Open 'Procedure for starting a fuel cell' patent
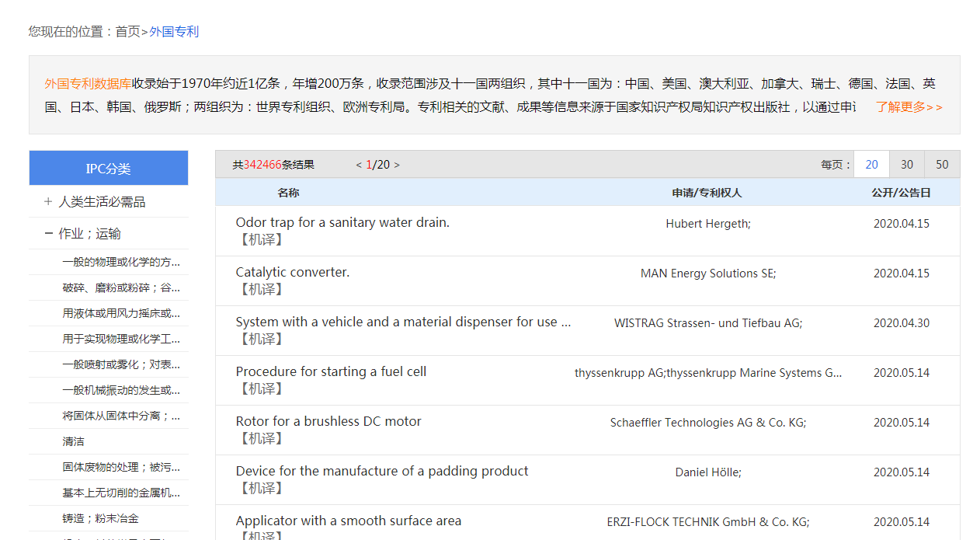This screenshot has width=980, height=540. pos(331,371)
